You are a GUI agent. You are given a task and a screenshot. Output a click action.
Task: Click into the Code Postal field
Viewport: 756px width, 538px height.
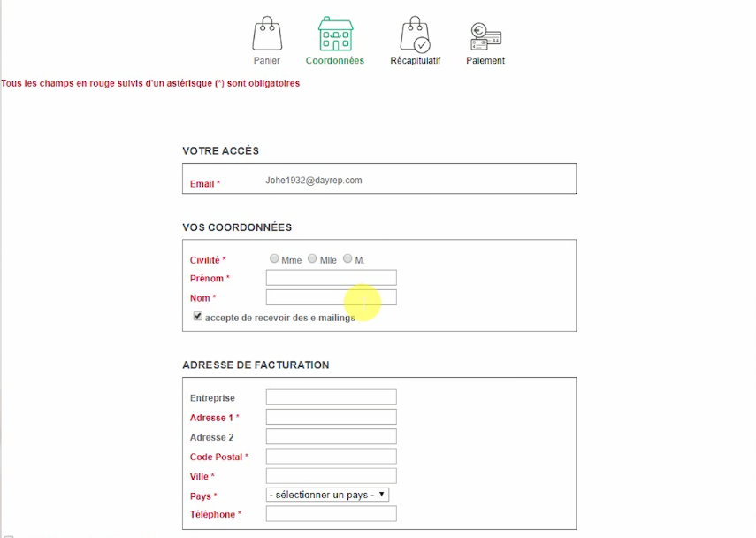(x=332, y=456)
